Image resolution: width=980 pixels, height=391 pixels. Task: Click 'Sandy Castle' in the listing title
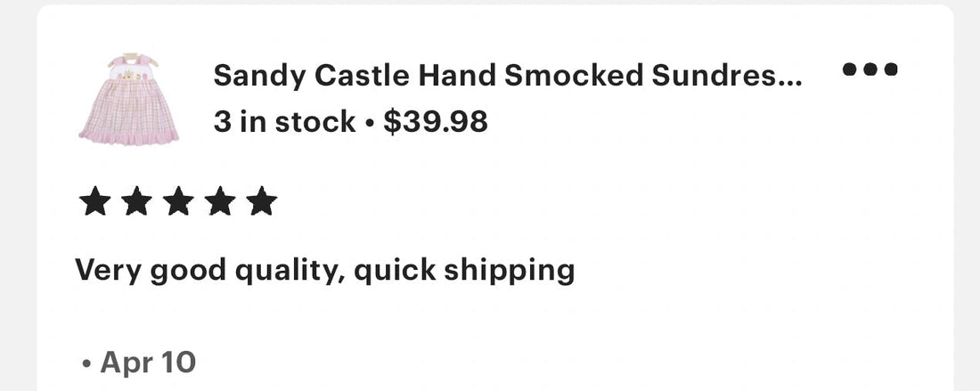click(312, 77)
